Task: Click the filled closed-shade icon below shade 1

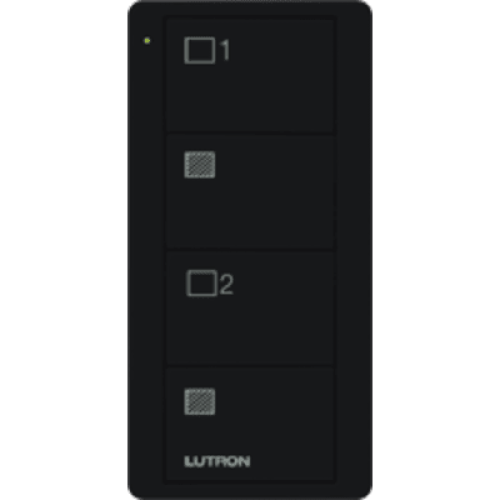Action: pyautogui.click(x=200, y=165)
